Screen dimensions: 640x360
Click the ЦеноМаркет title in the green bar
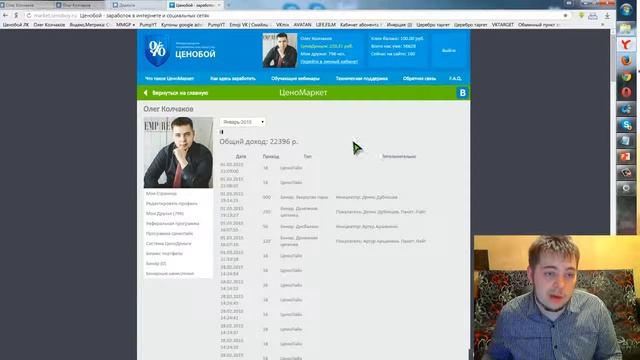click(303, 93)
